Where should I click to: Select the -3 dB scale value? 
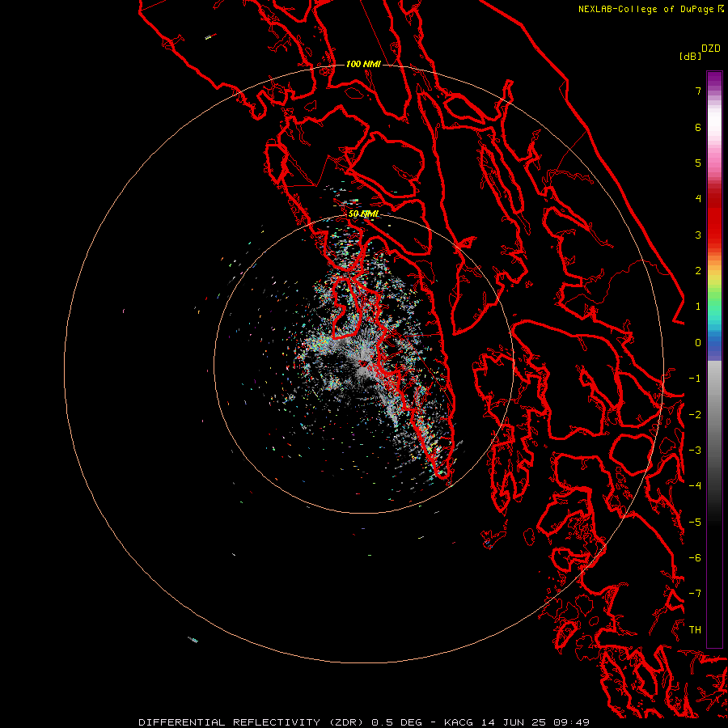click(x=695, y=451)
